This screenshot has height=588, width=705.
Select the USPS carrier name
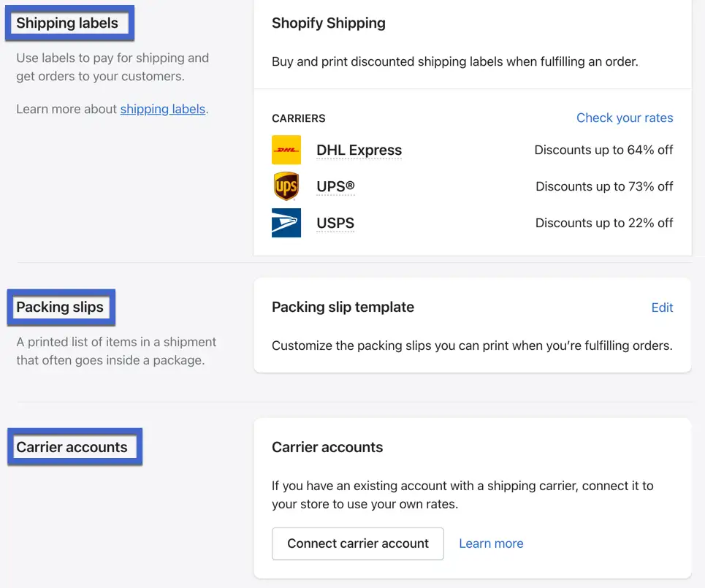pyautogui.click(x=335, y=223)
